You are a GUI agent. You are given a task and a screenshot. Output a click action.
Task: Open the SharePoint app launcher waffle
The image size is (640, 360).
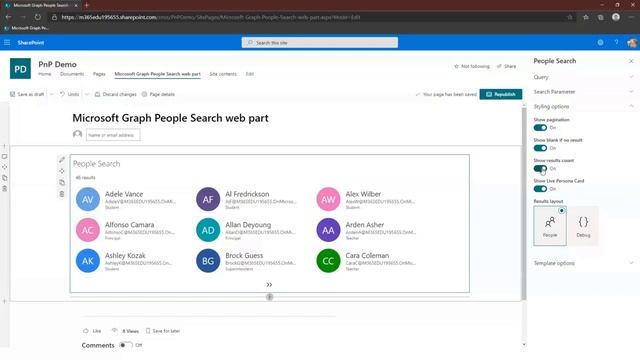[7, 42]
